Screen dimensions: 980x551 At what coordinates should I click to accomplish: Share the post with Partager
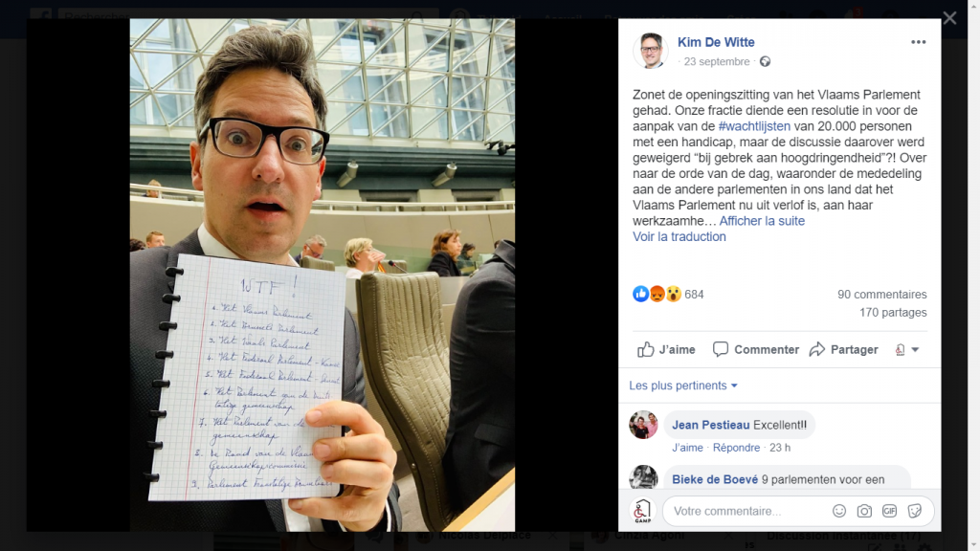tap(843, 350)
